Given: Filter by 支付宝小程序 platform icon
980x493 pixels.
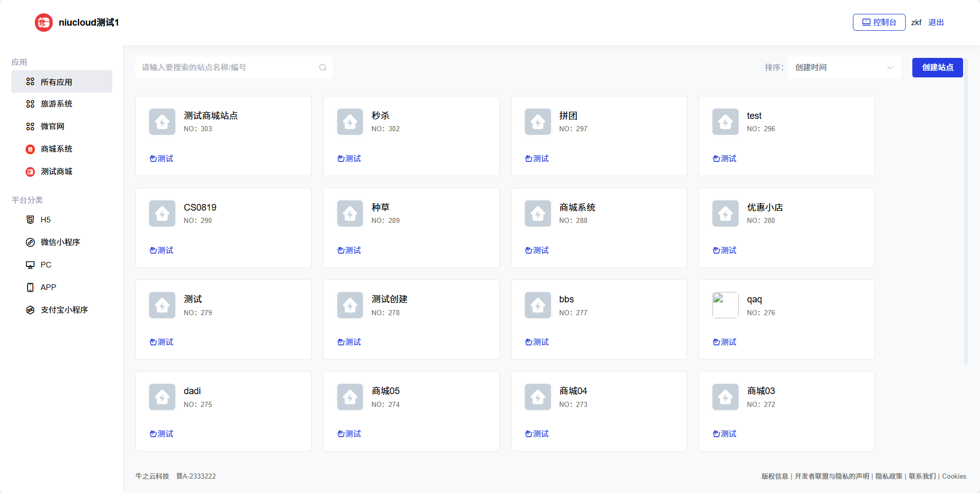Looking at the screenshot, I should coord(30,310).
